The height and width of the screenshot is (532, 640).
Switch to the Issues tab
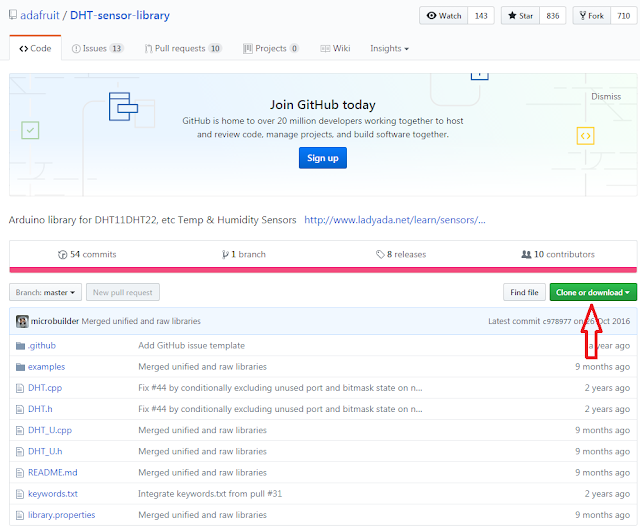pyautogui.click(x=98, y=49)
